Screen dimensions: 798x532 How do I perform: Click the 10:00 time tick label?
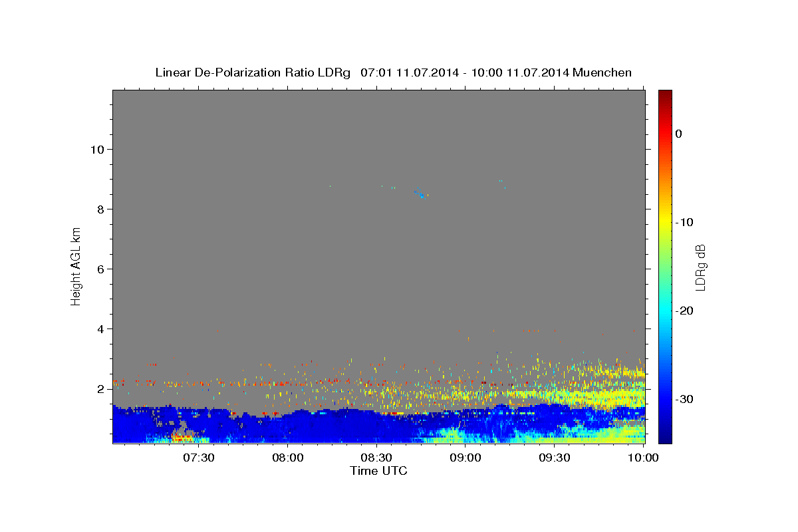point(643,458)
